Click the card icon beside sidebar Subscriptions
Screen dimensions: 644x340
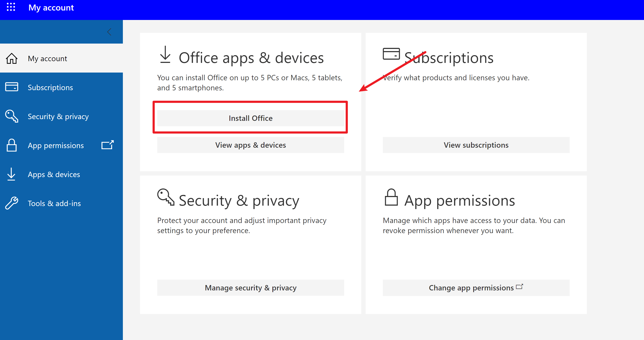click(x=12, y=87)
